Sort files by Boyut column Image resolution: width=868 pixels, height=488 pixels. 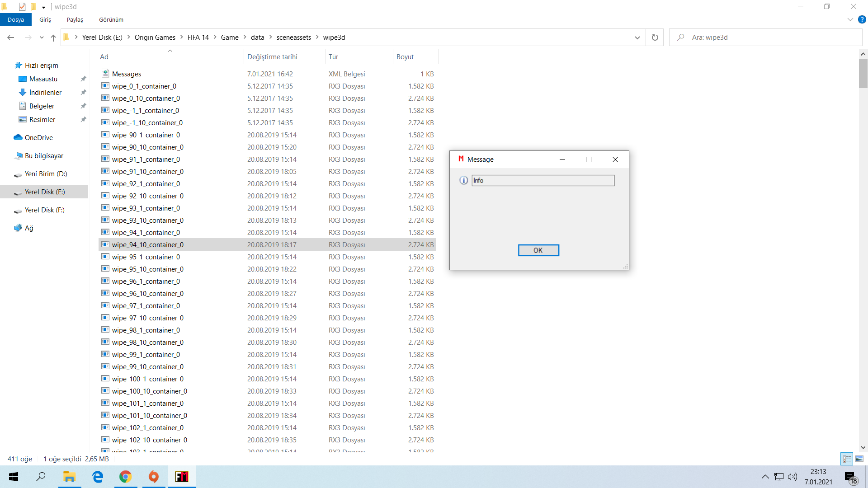click(405, 56)
